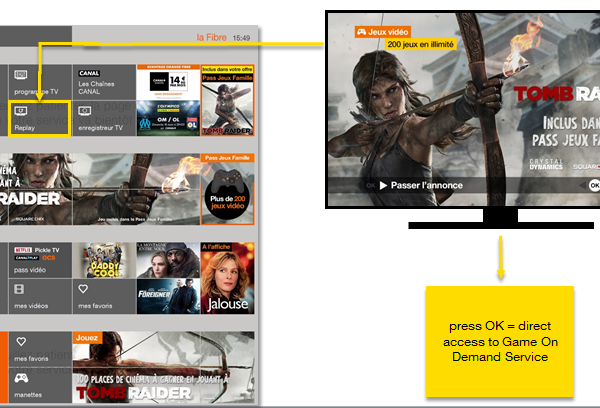Click the la Fibre header label
The width and height of the screenshot is (600, 408).
(212, 38)
